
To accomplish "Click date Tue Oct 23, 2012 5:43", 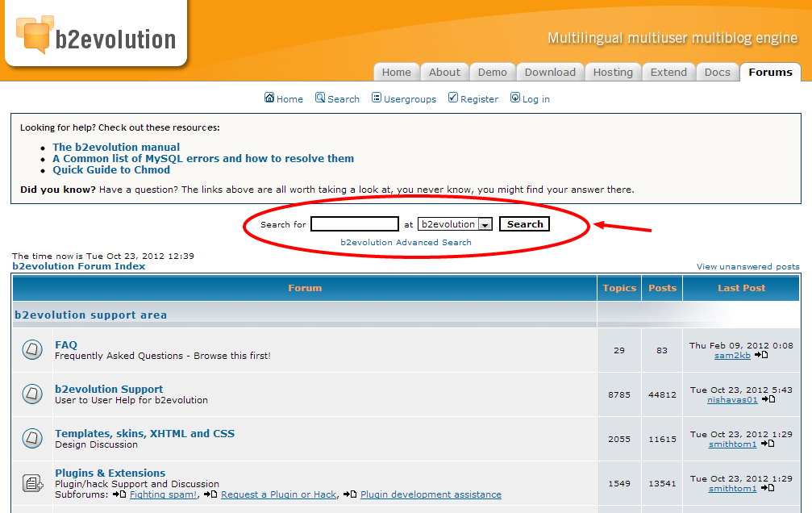I will pos(741,390).
